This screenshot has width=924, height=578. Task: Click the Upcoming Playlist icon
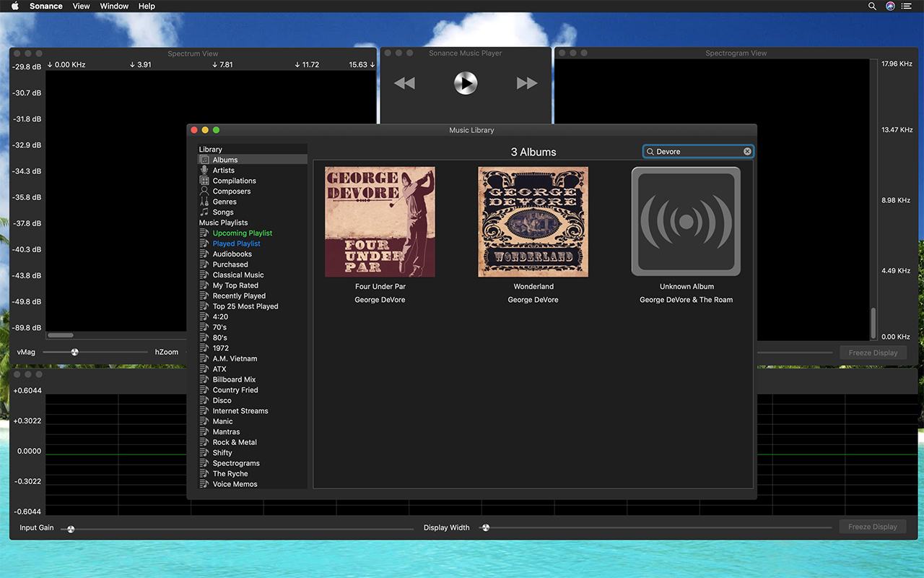(x=204, y=233)
